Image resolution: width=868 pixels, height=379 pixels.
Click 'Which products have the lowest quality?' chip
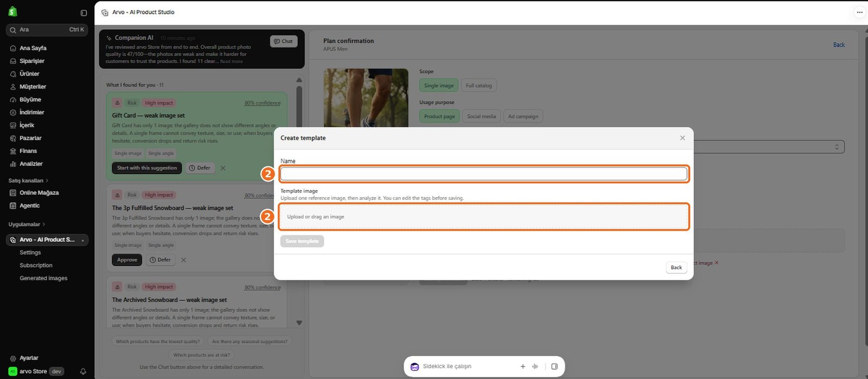tap(158, 342)
